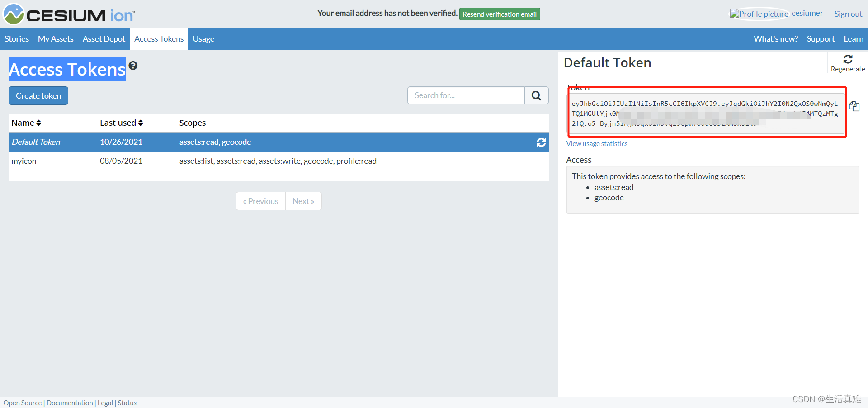
Task: Select the Default Token row
Action: [x=278, y=142]
